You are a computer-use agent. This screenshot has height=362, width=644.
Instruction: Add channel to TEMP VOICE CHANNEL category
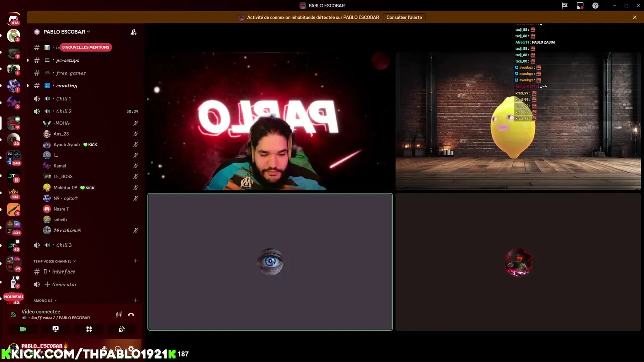click(136, 261)
